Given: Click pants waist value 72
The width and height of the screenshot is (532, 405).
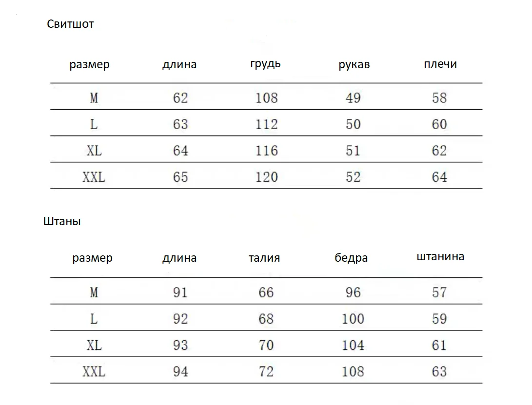Looking at the screenshot, I should tap(266, 372).
